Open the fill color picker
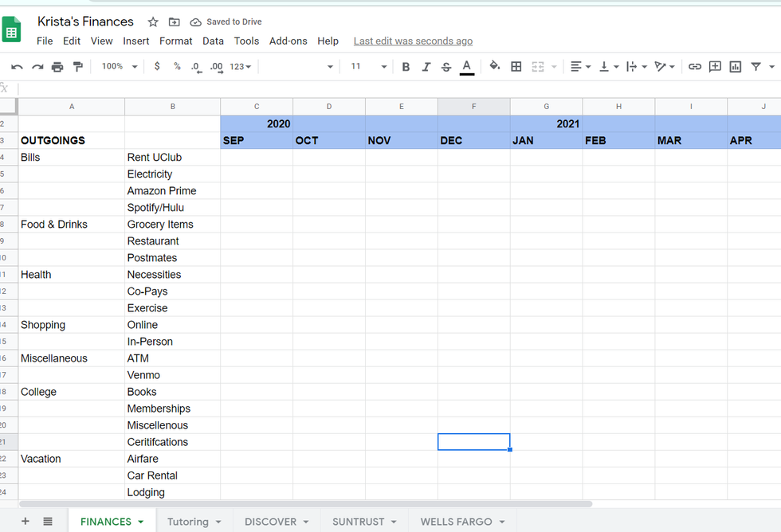781x532 pixels. [495, 67]
